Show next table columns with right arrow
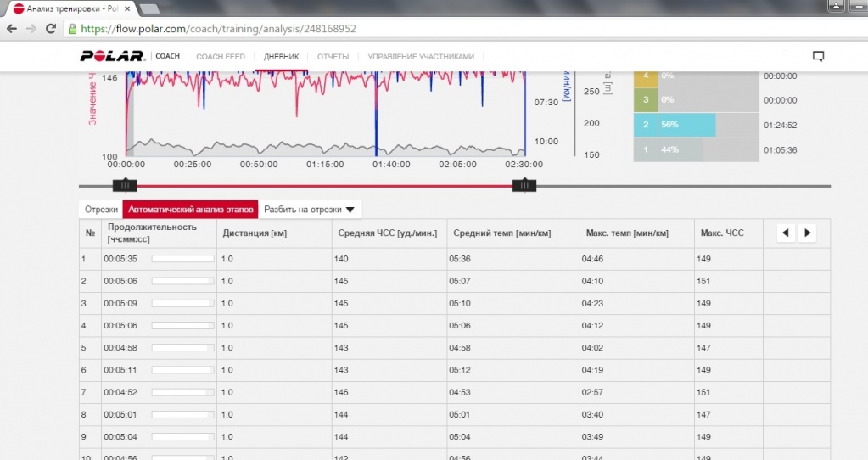The height and width of the screenshot is (460, 868). pos(807,233)
